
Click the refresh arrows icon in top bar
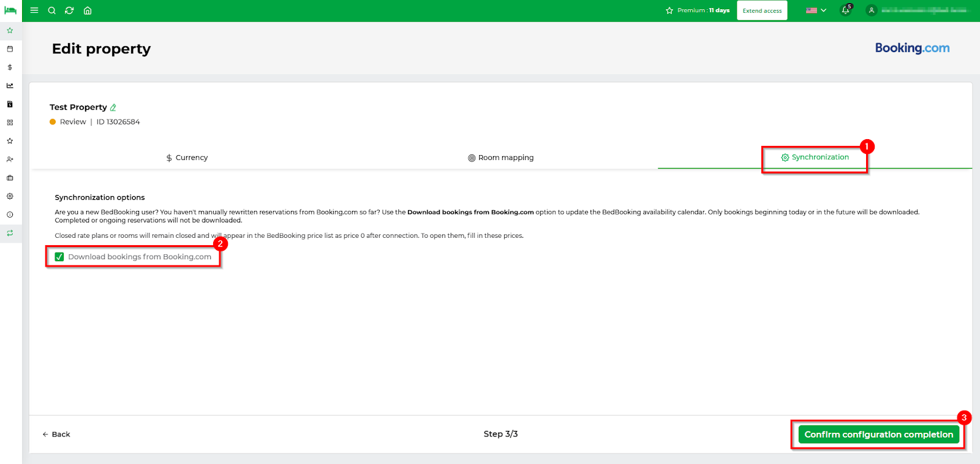pos(69,10)
